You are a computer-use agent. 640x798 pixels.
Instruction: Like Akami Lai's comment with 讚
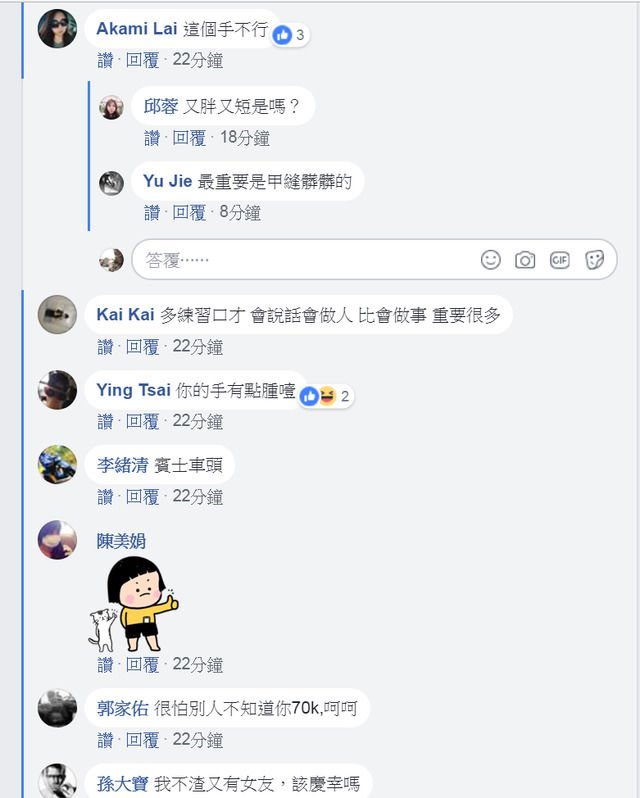[105, 60]
